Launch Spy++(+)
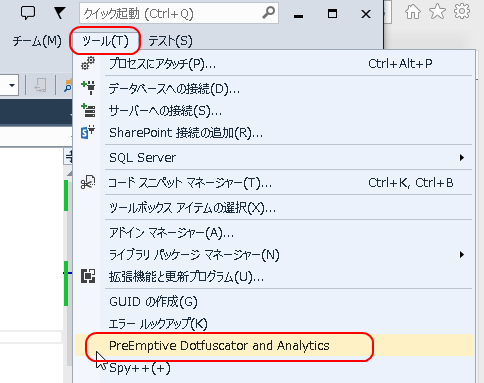This screenshot has width=484, height=383. click(274, 368)
